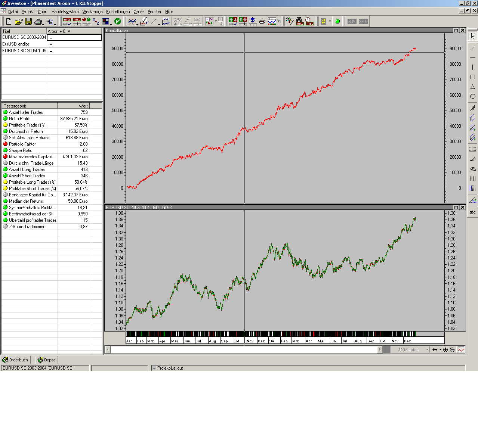478x448 pixels.
Task: Select the triangle drawing tool
Action: pyautogui.click(x=472, y=87)
